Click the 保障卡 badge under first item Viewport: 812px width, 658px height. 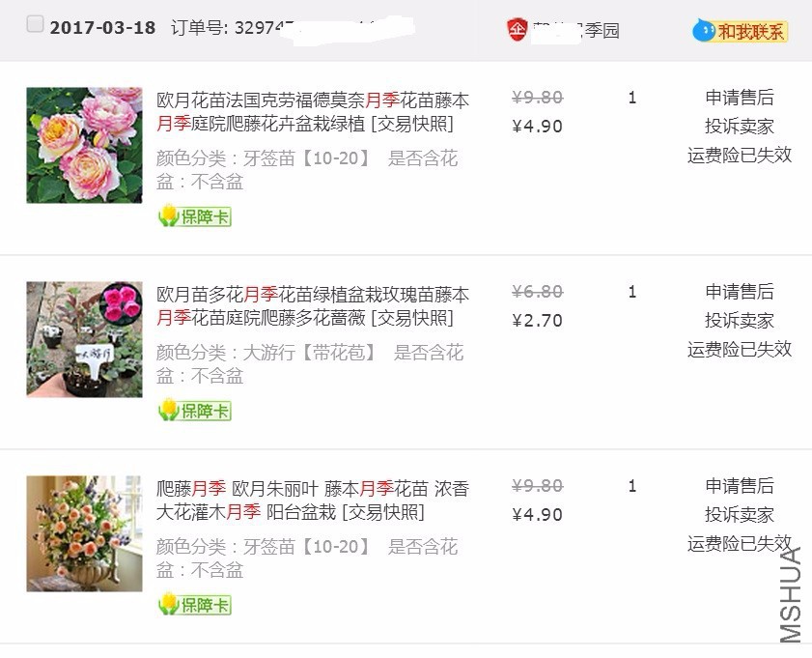(194, 216)
